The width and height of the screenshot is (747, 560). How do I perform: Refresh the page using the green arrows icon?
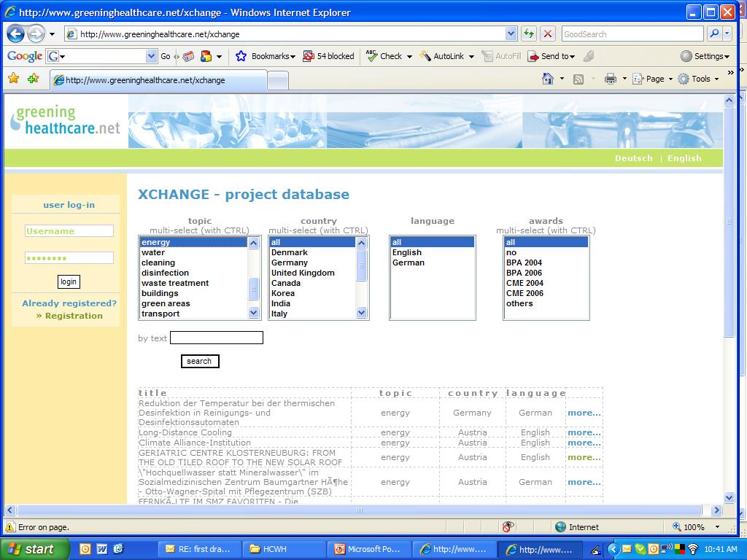(529, 34)
